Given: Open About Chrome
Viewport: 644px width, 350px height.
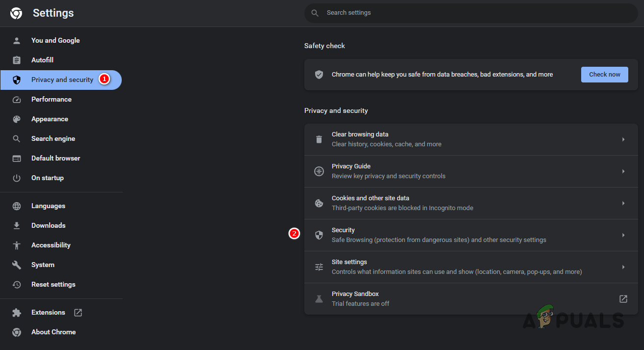Looking at the screenshot, I should pyautogui.click(x=54, y=332).
